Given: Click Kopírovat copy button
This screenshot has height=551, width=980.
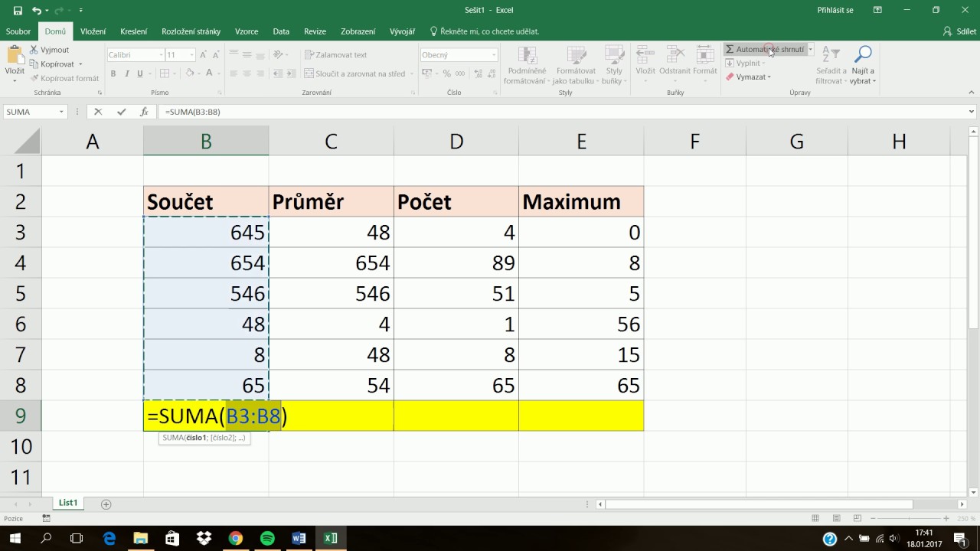Looking at the screenshot, I should pyautogui.click(x=53, y=64).
